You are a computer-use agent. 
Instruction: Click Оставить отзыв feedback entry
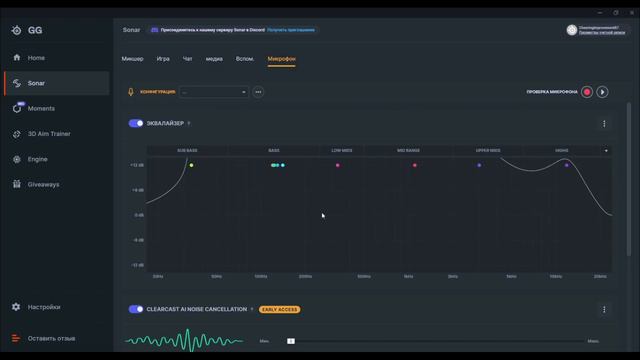point(51,338)
